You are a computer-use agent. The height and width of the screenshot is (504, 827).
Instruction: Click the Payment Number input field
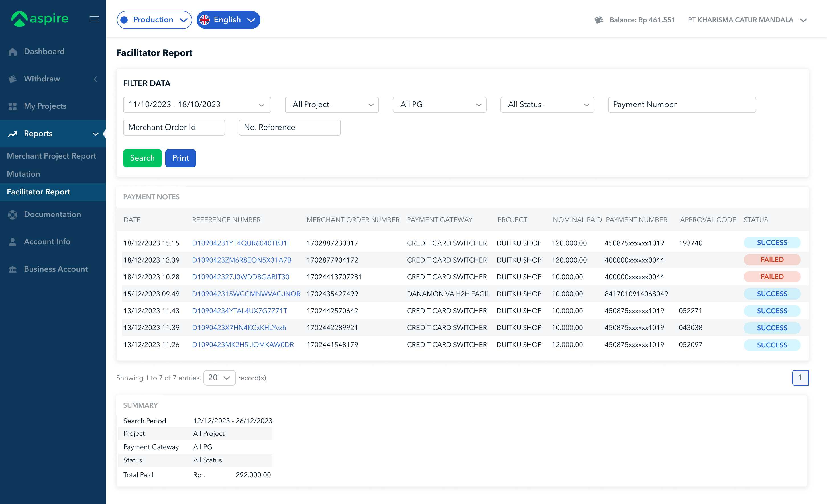682,105
